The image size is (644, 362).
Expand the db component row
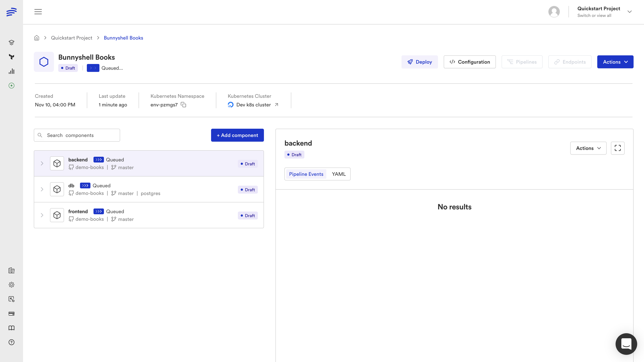click(x=42, y=189)
